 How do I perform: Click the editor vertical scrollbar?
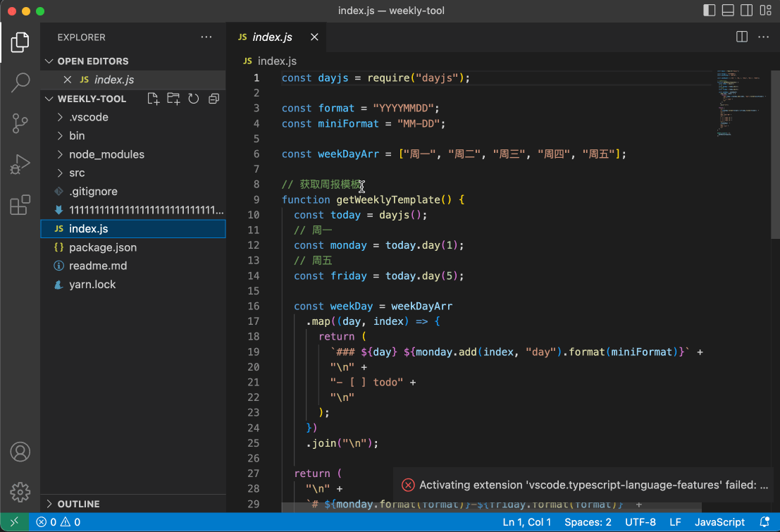[775, 154]
